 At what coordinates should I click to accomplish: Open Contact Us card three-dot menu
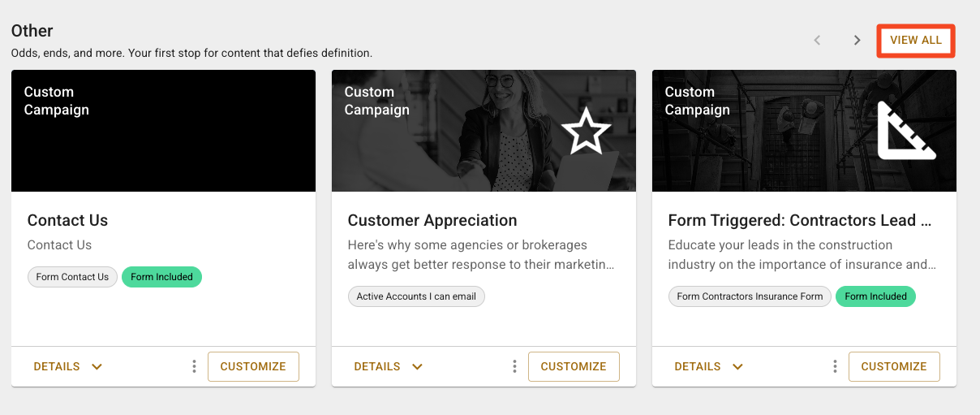pos(194,366)
